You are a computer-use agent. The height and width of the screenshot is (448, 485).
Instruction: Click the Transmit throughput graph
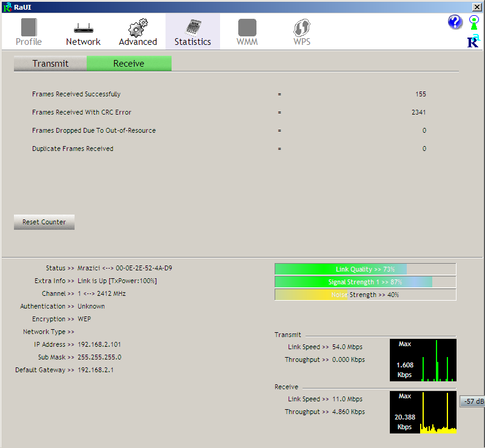click(x=423, y=360)
